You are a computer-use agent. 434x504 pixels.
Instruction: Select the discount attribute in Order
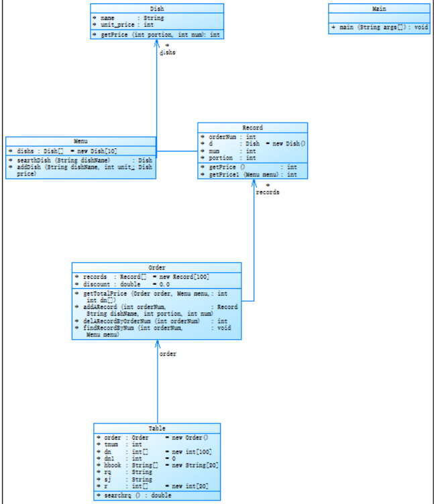click(x=122, y=284)
